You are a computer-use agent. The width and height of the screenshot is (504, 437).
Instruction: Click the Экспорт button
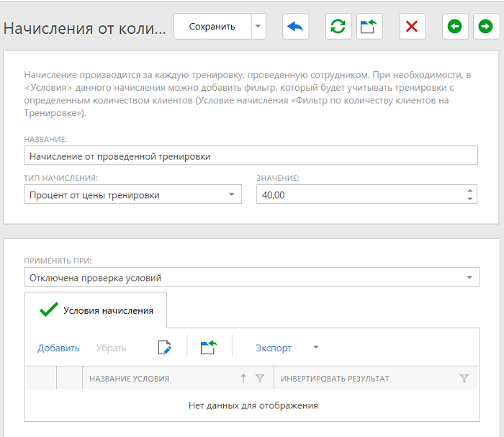click(x=273, y=348)
